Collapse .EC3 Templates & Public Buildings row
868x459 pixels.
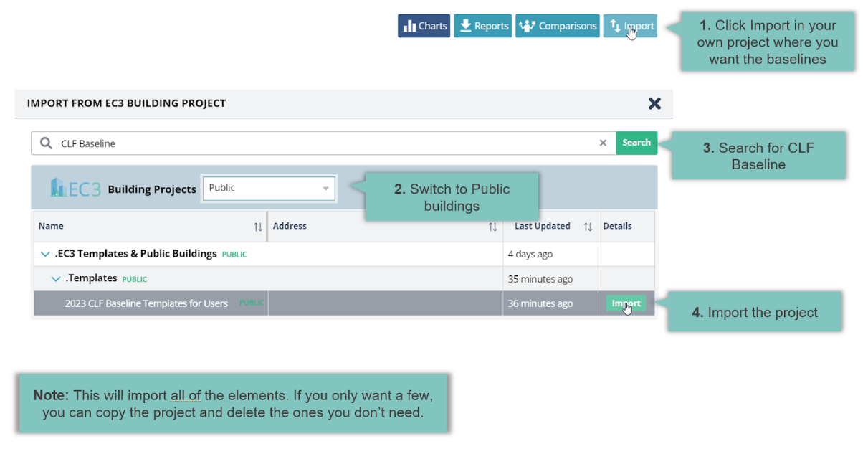tap(45, 254)
